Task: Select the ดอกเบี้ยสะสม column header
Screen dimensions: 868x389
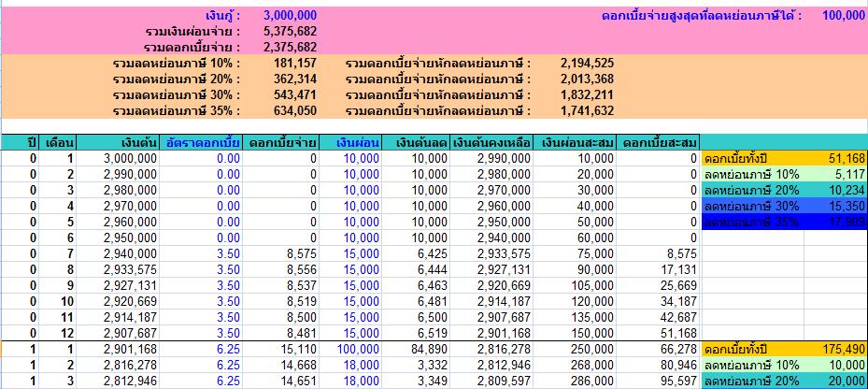Action: tap(658, 142)
